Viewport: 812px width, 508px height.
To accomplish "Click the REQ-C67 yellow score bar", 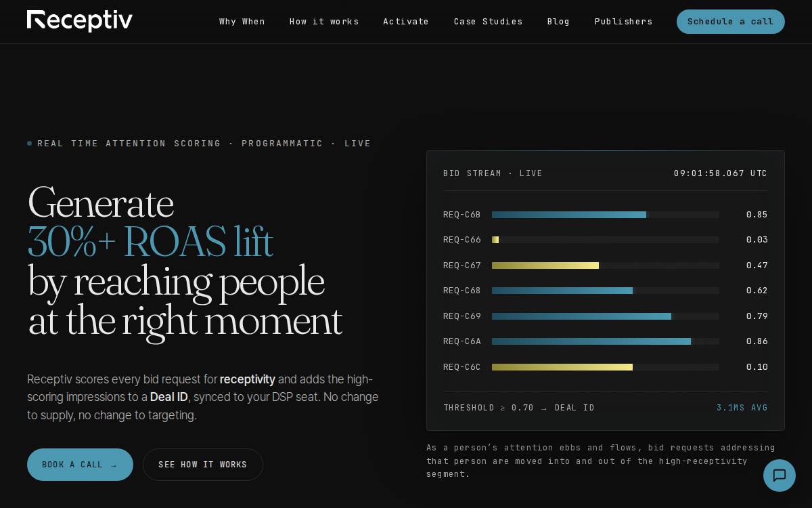I will pos(606,266).
